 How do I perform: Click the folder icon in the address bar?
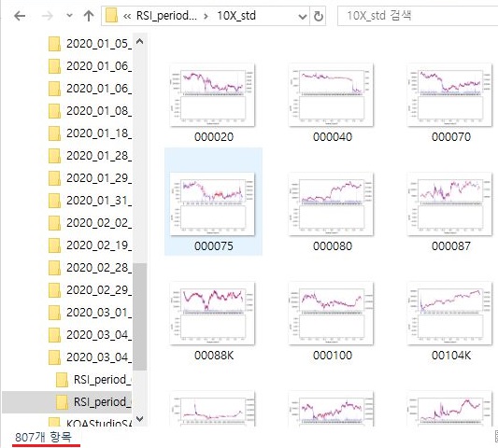[x=111, y=16]
